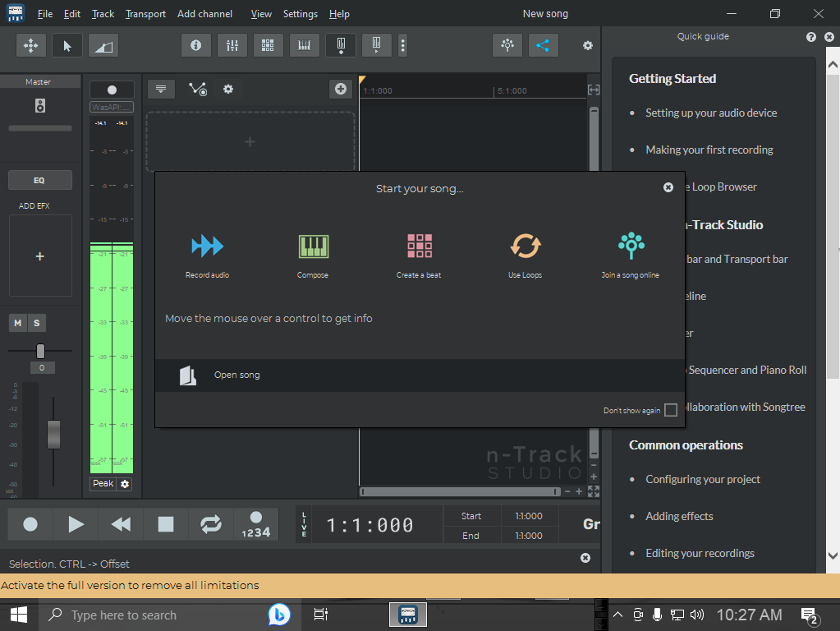Open track panel settings gear

point(228,89)
